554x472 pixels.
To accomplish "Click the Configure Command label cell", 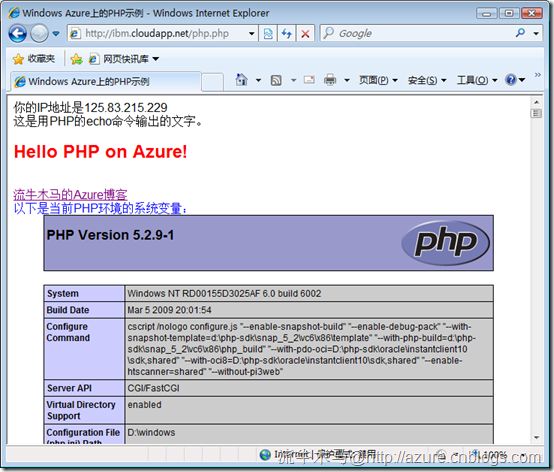I will (x=84, y=349).
